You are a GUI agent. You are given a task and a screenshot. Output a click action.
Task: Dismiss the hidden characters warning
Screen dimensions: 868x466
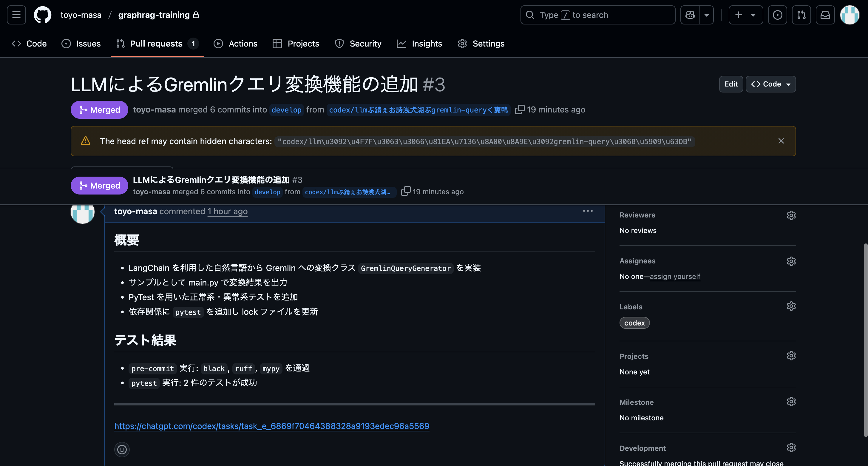(781, 141)
